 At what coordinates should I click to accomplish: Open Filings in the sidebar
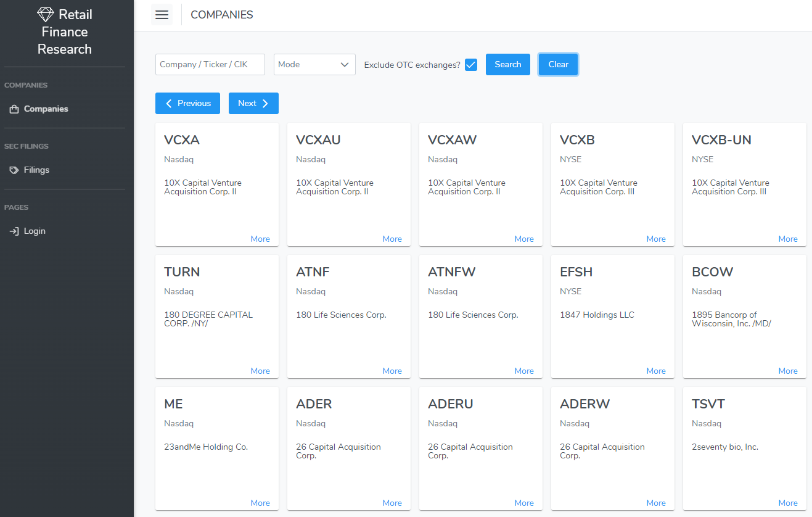tap(36, 170)
